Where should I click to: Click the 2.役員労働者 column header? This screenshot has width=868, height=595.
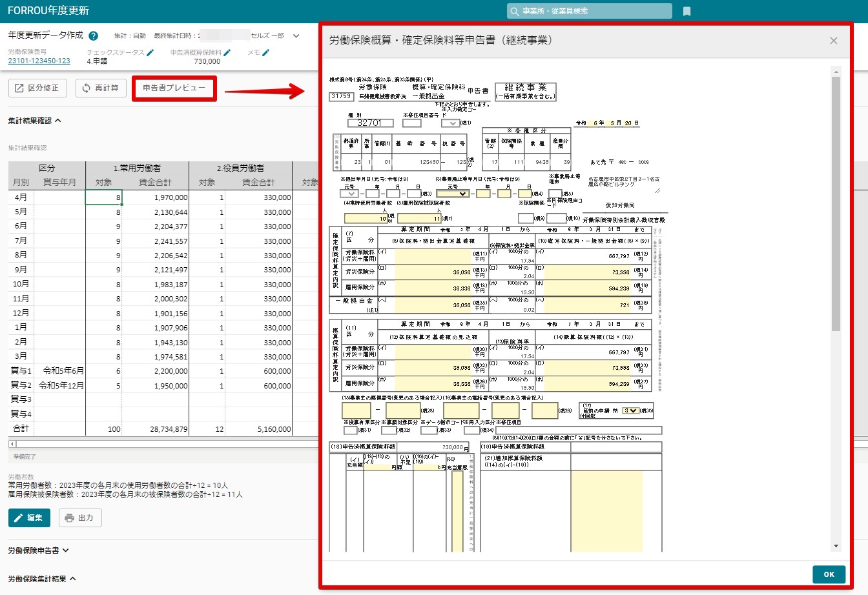(240, 168)
